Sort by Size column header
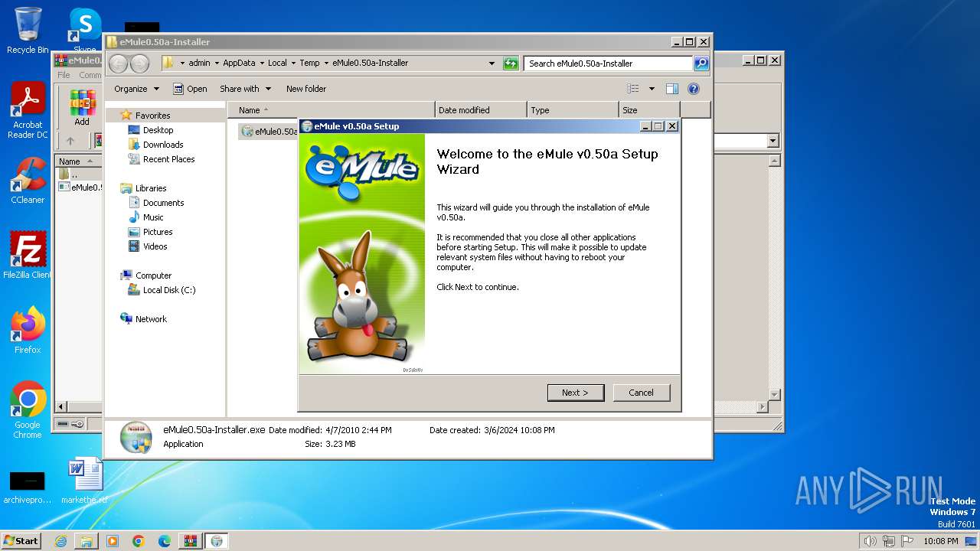Screen dimensions: 980x551 [649, 110]
